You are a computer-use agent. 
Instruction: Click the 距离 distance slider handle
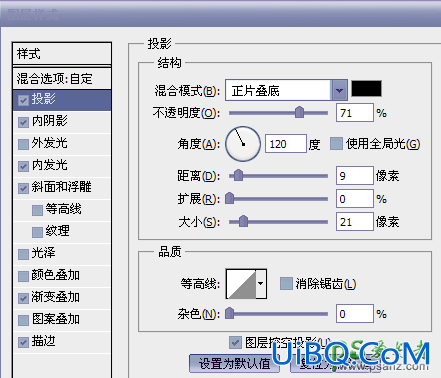pyautogui.click(x=238, y=175)
